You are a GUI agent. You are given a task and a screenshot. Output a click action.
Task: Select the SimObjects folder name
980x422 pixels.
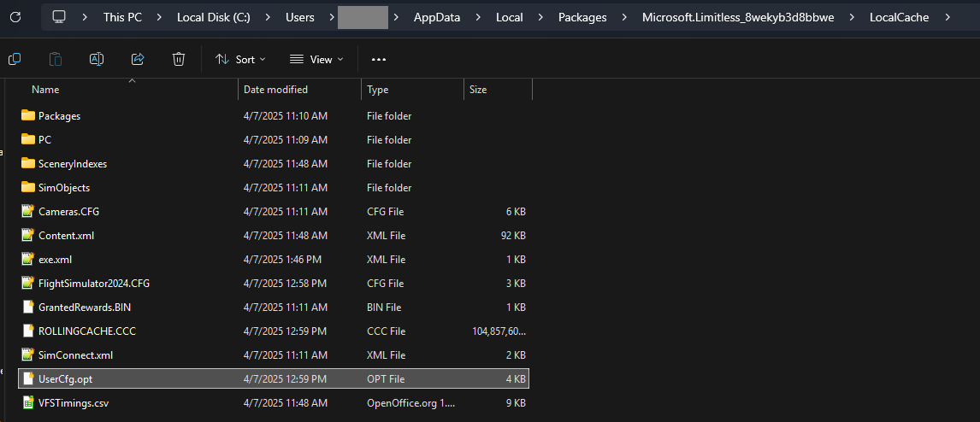(x=64, y=187)
